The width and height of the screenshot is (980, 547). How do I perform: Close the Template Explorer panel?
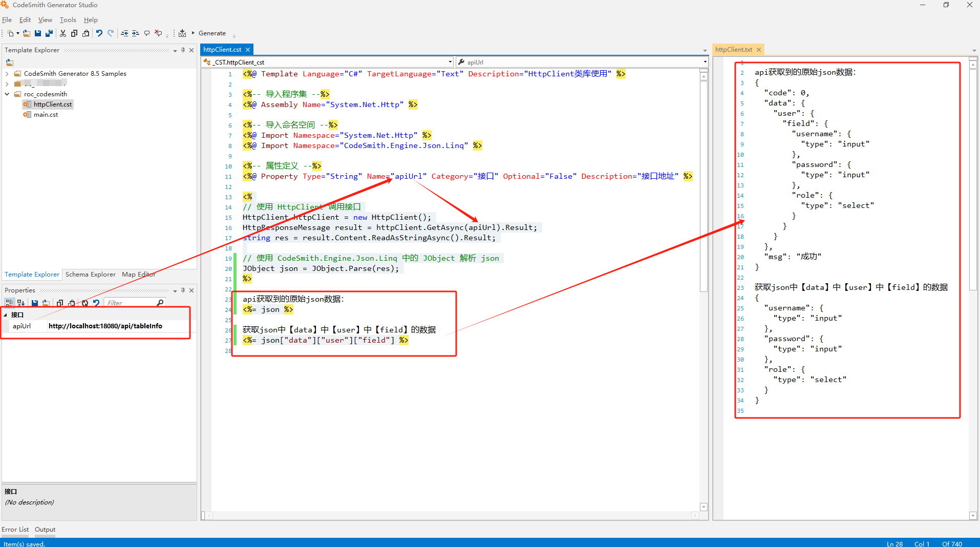[x=191, y=50]
